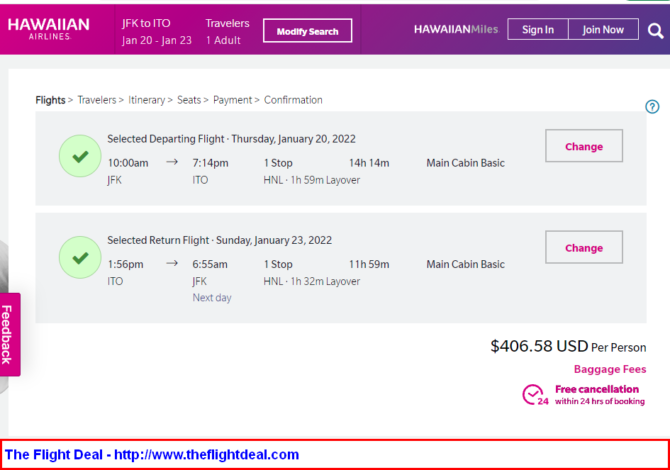Select the Travelers breadcrumb step
The height and width of the screenshot is (470, 670).
click(x=97, y=100)
